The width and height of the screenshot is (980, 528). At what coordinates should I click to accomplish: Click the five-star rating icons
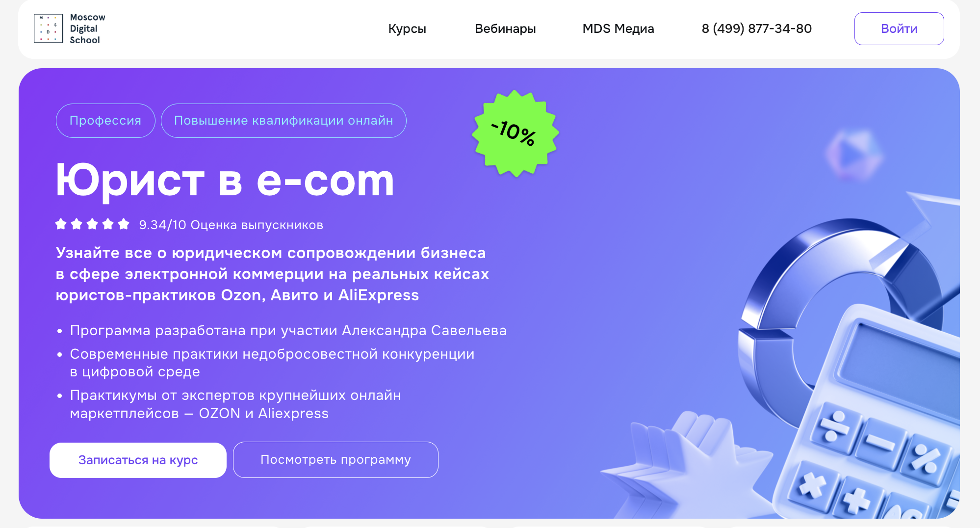[92, 224]
